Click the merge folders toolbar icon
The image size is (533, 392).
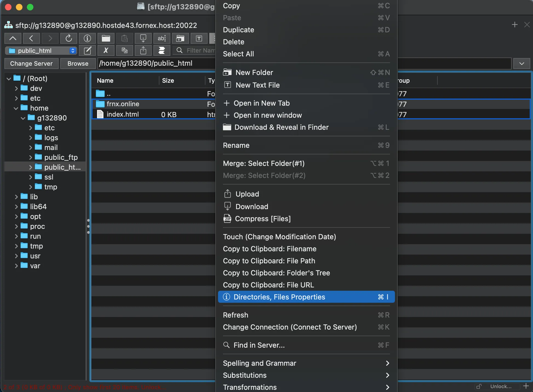tap(162, 51)
